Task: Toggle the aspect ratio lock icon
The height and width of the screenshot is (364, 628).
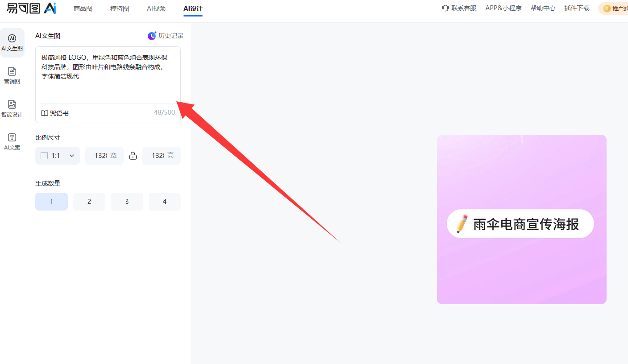Action: click(x=133, y=156)
